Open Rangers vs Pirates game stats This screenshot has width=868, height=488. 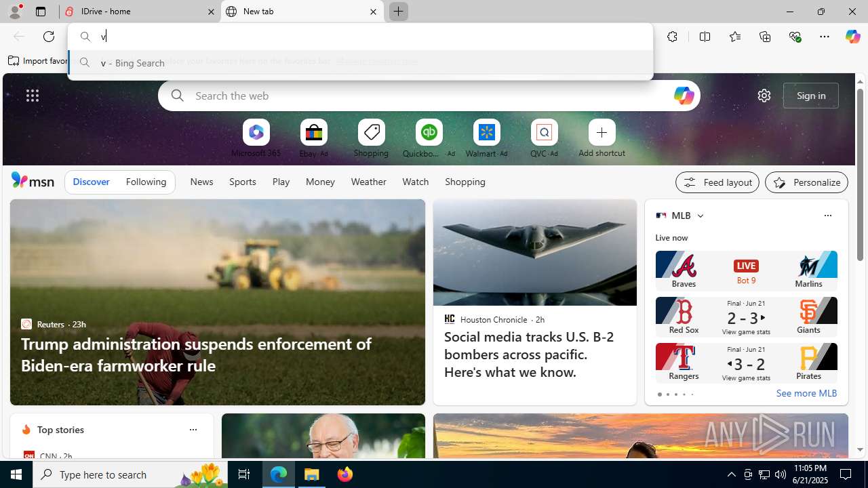[746, 363]
